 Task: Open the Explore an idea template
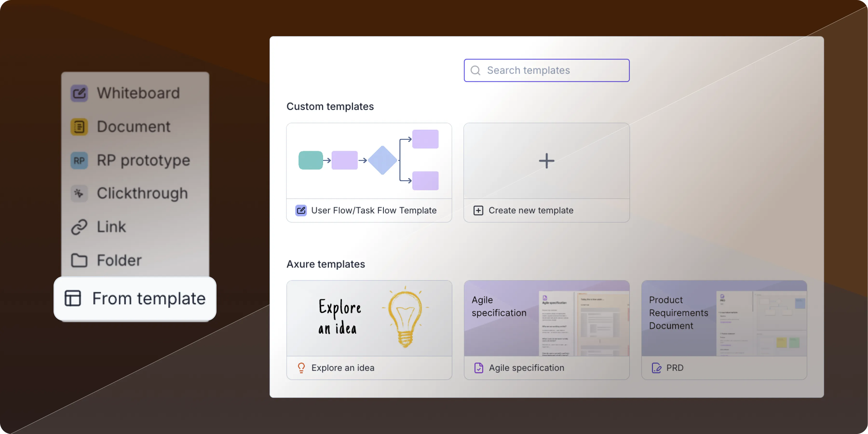369,319
